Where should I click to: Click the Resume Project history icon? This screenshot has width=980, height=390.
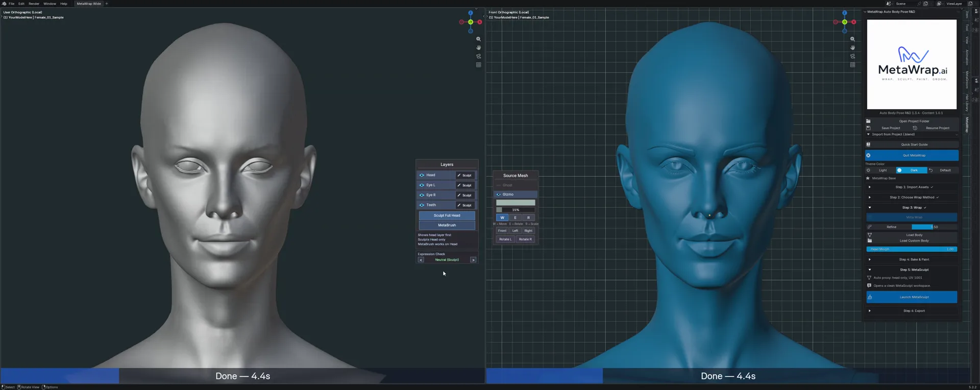[915, 128]
